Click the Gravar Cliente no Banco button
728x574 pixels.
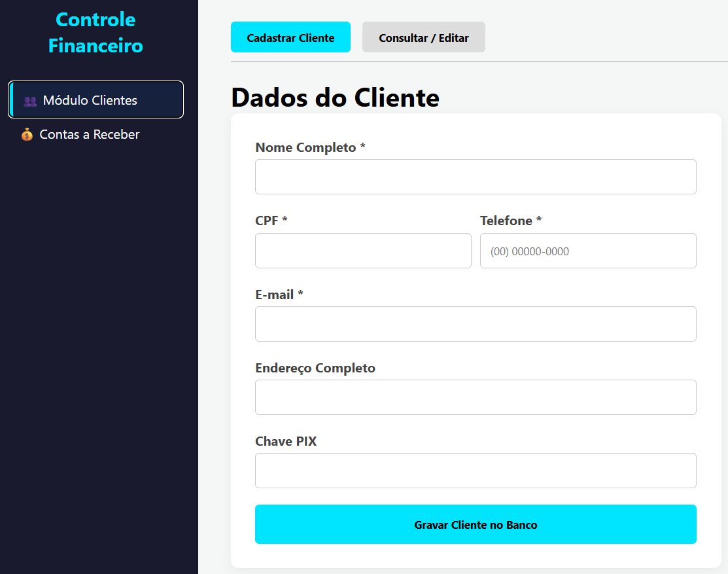coord(476,524)
